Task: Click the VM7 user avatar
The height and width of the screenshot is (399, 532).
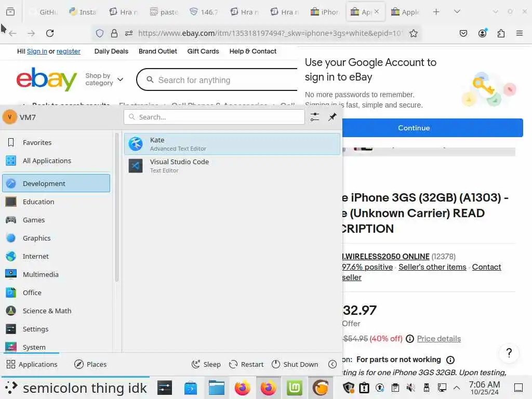Action: pyautogui.click(x=9, y=117)
